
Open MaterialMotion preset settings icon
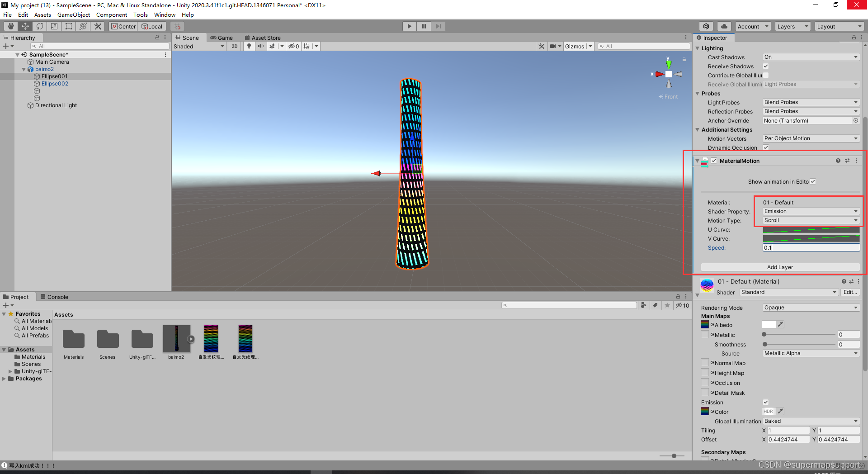(x=847, y=161)
